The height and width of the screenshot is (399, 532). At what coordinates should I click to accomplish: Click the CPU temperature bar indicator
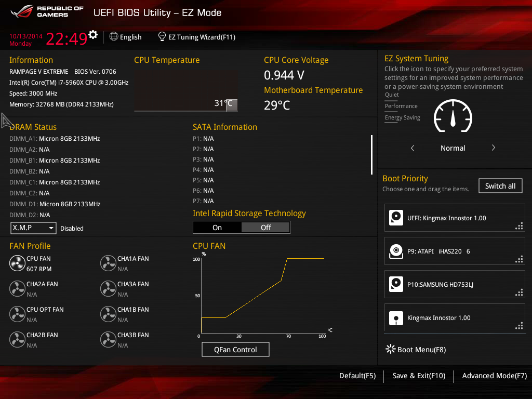coord(232,104)
